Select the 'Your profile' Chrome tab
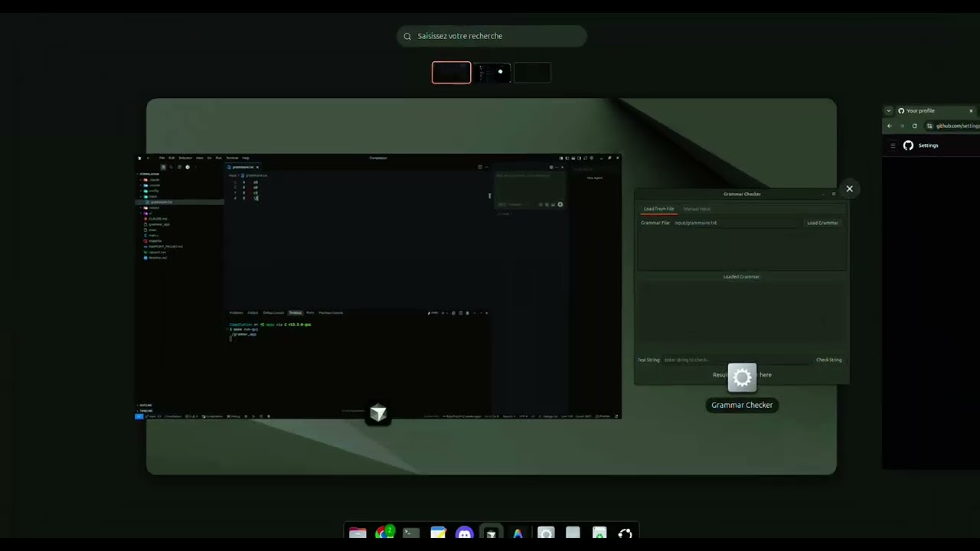 [934, 111]
